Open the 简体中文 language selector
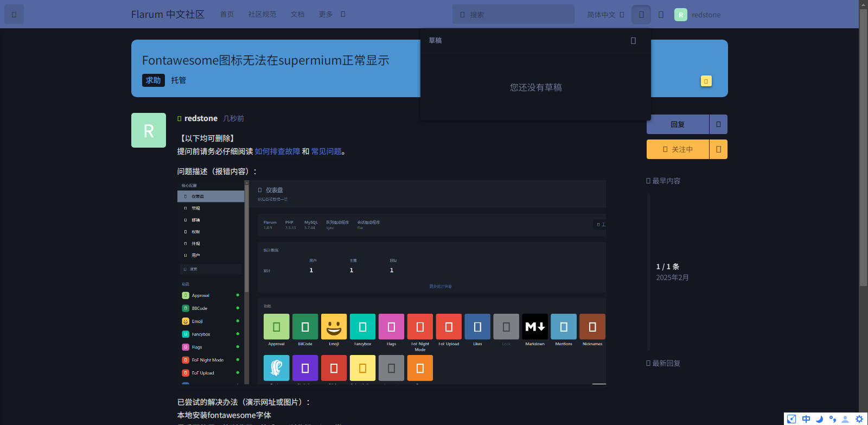 pos(605,15)
